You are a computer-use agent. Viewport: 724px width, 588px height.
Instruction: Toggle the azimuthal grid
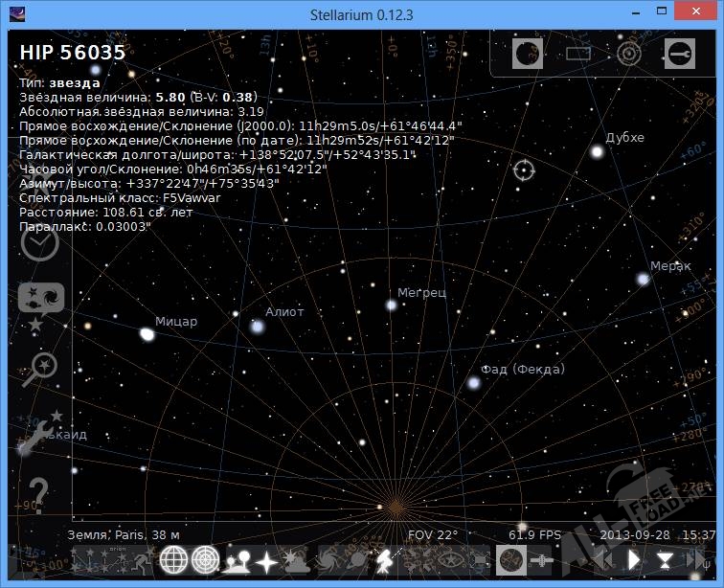[205, 559]
